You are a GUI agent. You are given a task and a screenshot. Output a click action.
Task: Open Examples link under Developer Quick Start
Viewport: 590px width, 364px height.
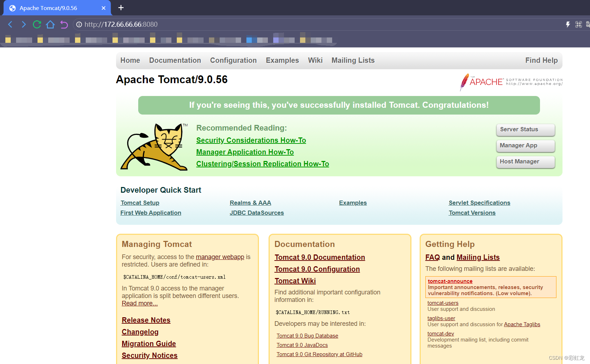pyautogui.click(x=353, y=203)
